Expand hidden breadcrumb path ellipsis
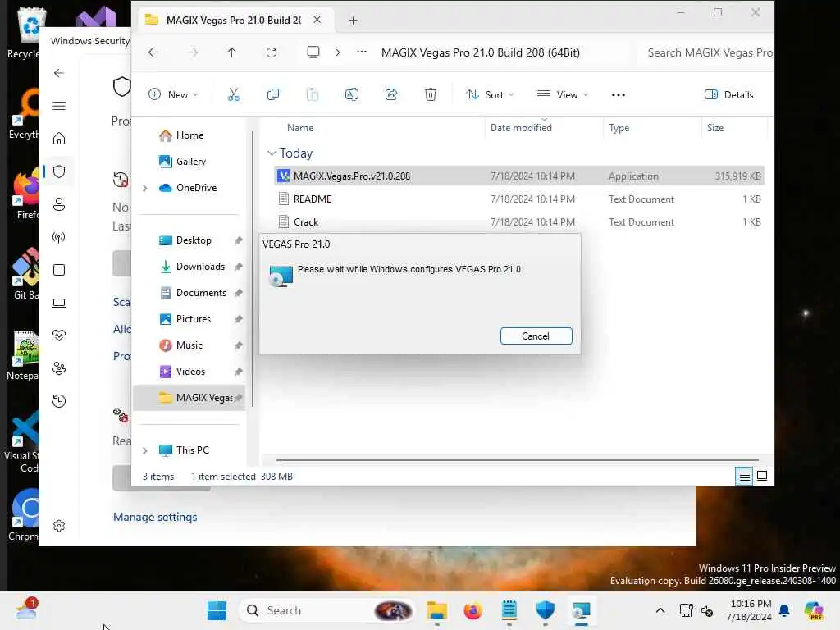840x630 pixels. (362, 52)
